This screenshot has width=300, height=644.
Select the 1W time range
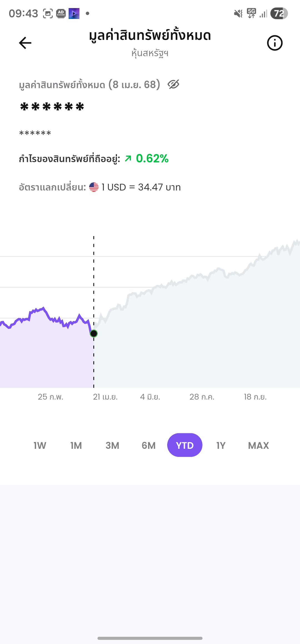click(x=40, y=445)
